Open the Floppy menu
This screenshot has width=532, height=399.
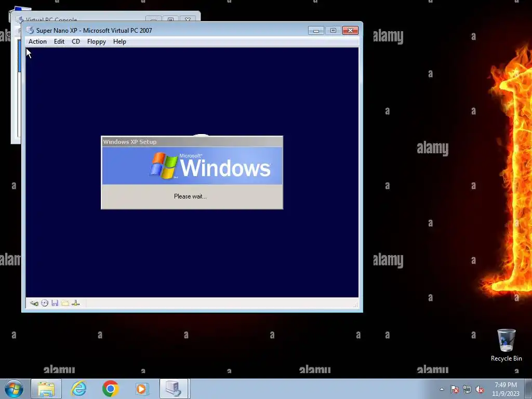(96, 42)
